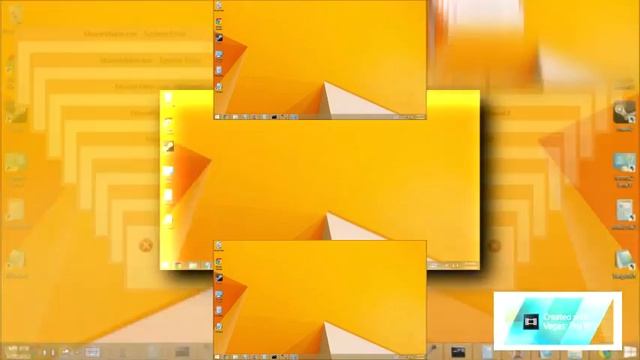Click mirrored Windows logo in bottom-right corner
This screenshot has height=360, width=640.
pyautogui.click(x=631, y=351)
